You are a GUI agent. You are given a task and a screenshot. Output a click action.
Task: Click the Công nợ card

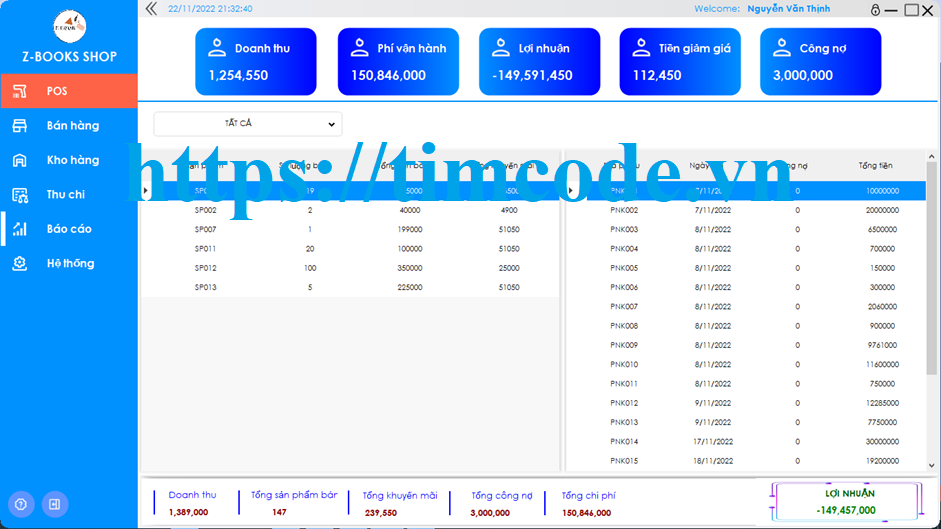tap(820, 61)
